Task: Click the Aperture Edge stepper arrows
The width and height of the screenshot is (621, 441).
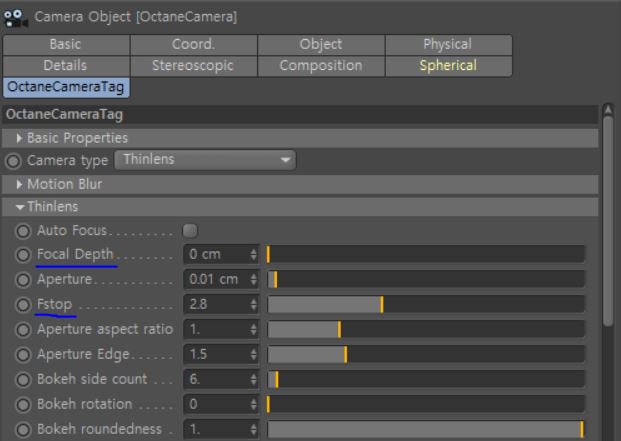Action: tap(254, 354)
